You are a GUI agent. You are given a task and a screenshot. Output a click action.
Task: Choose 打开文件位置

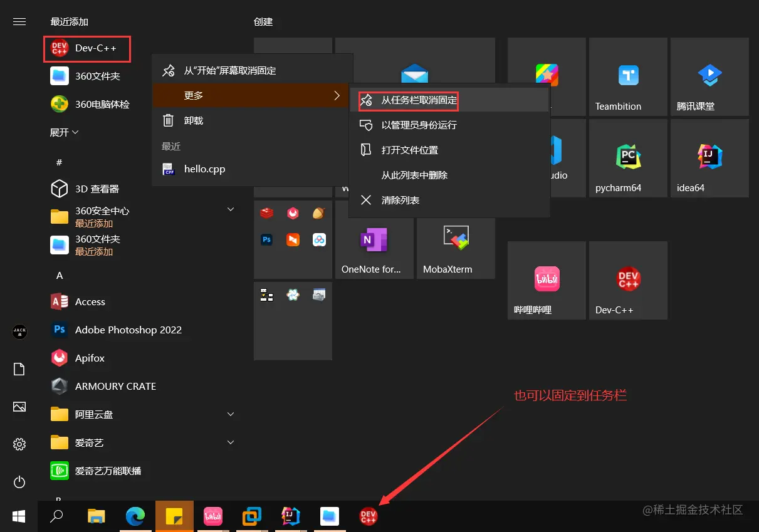click(x=449, y=150)
